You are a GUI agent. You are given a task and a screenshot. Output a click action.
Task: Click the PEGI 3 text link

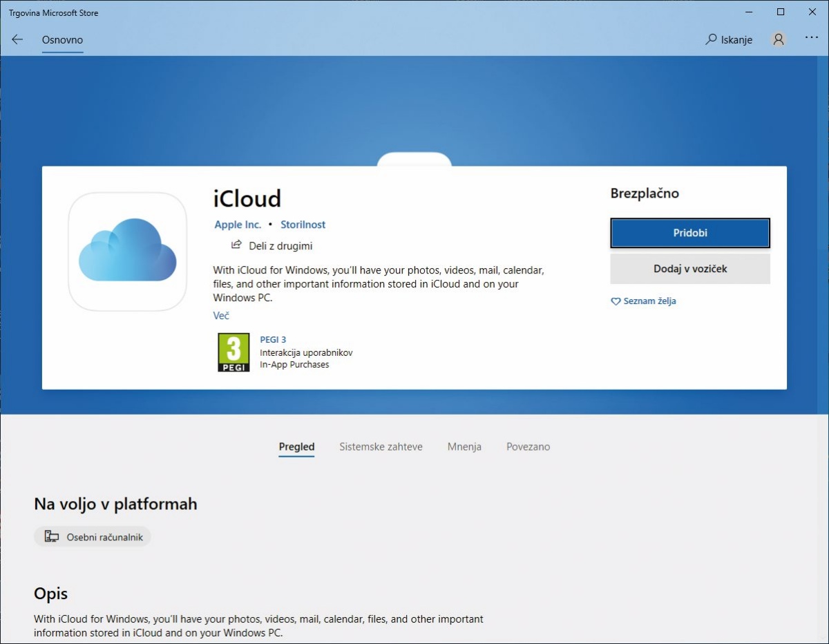(273, 339)
